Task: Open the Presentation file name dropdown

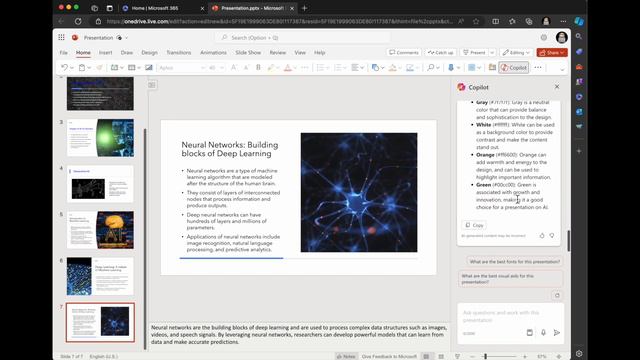Action: pyautogui.click(x=127, y=38)
